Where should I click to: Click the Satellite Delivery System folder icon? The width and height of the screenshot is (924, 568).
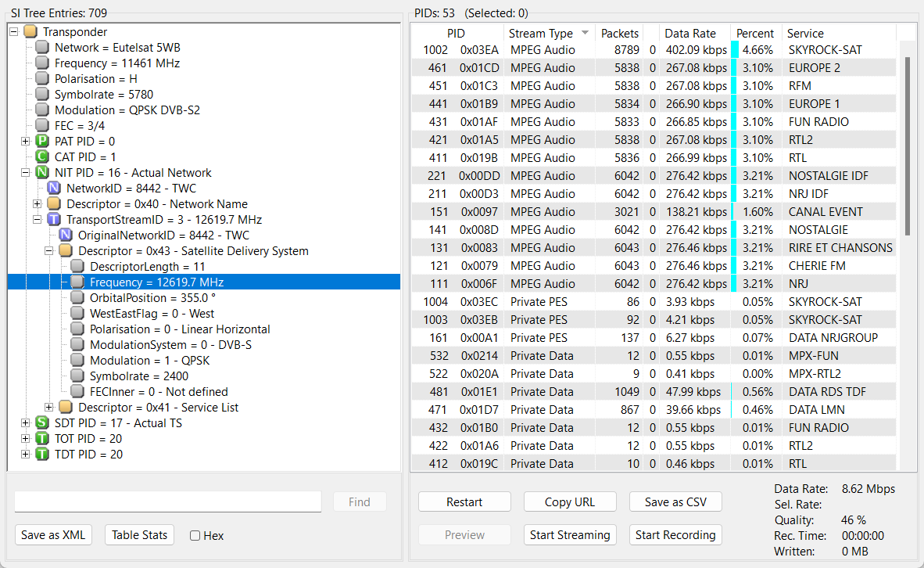[x=66, y=250]
